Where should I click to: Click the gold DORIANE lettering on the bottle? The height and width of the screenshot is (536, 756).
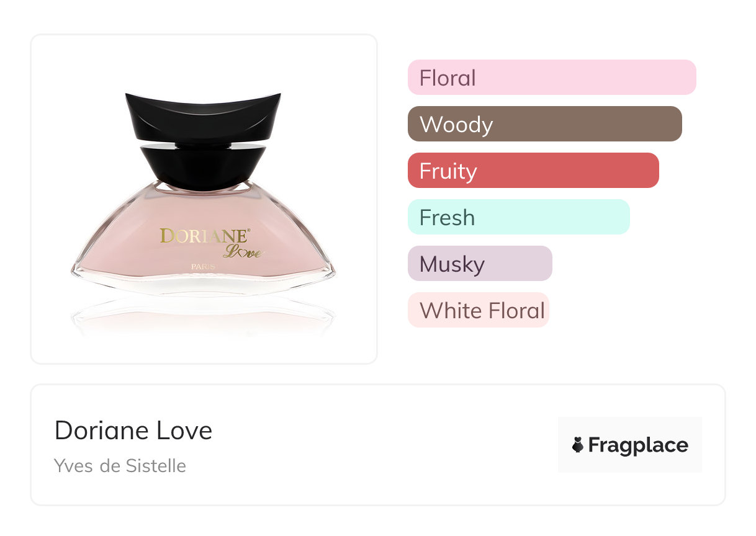pos(204,236)
